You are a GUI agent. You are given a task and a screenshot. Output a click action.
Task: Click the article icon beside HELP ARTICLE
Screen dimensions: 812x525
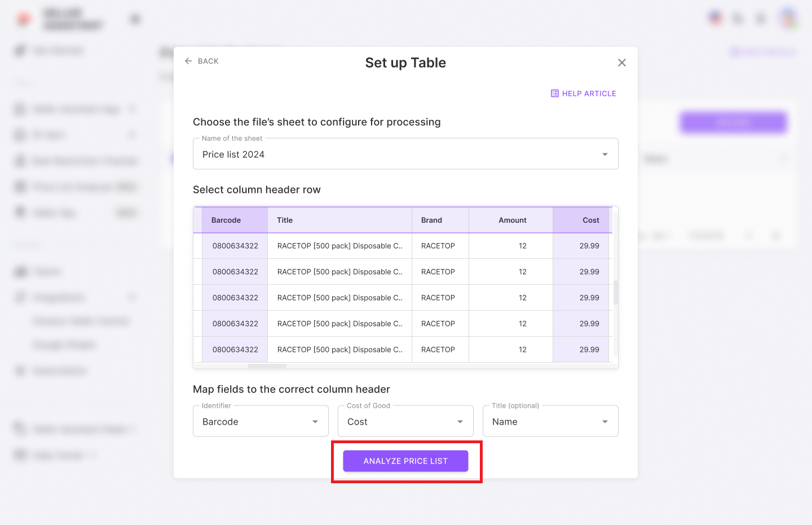(x=555, y=93)
